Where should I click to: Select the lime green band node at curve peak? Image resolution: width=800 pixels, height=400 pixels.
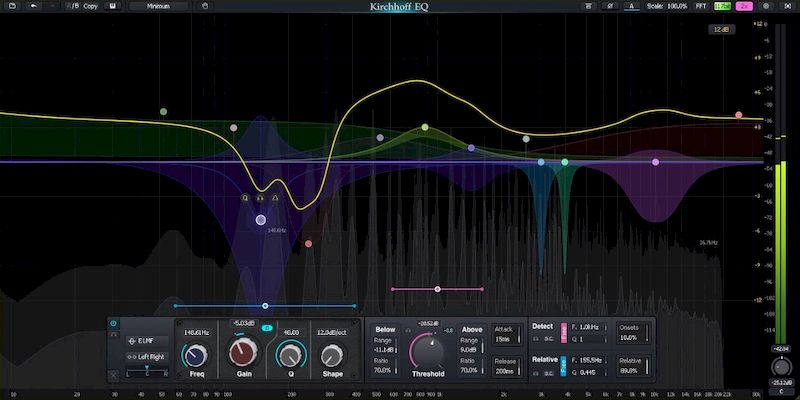[x=425, y=127]
